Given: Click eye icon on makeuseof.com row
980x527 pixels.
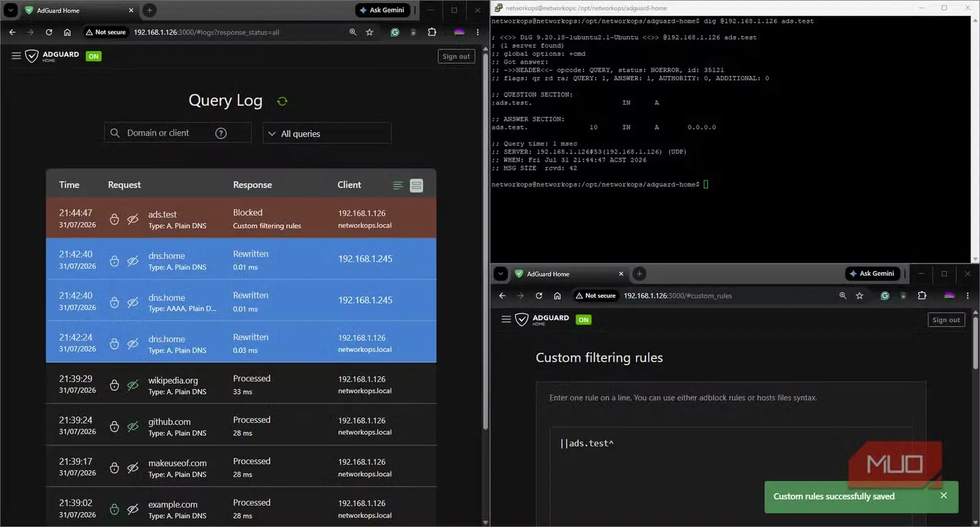Looking at the screenshot, I should point(133,468).
